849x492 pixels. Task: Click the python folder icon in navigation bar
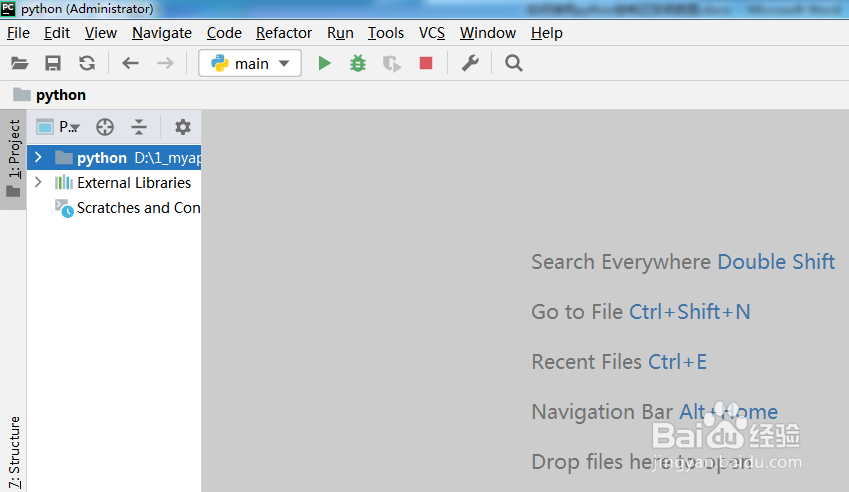[x=22, y=95]
